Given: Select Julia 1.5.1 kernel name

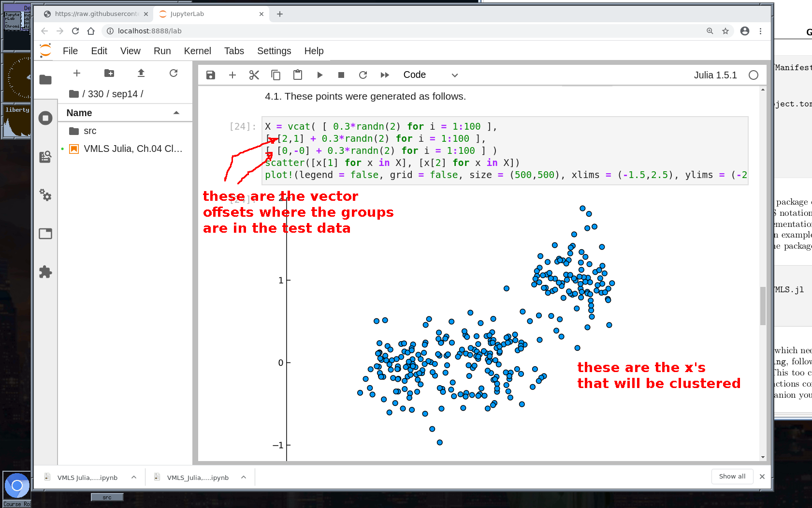Looking at the screenshot, I should coord(715,75).
